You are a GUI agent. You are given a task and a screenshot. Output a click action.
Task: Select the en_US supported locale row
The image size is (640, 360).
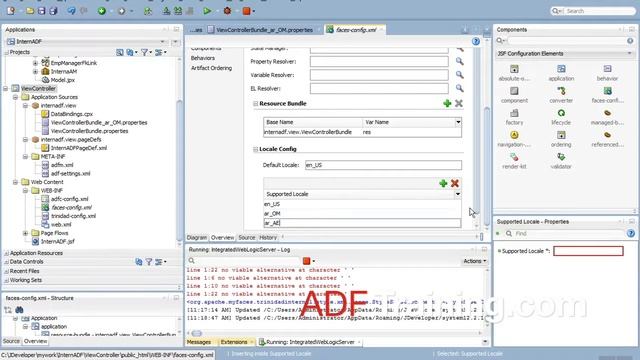[362, 204]
